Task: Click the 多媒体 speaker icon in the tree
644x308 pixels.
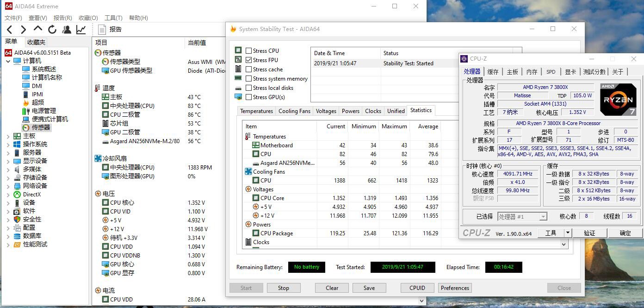Action: click(x=17, y=170)
